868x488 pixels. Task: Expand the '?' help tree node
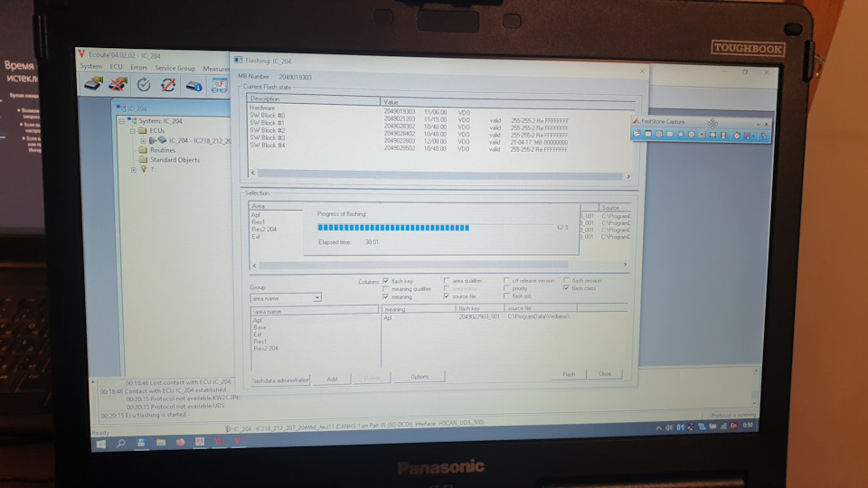[x=133, y=169]
